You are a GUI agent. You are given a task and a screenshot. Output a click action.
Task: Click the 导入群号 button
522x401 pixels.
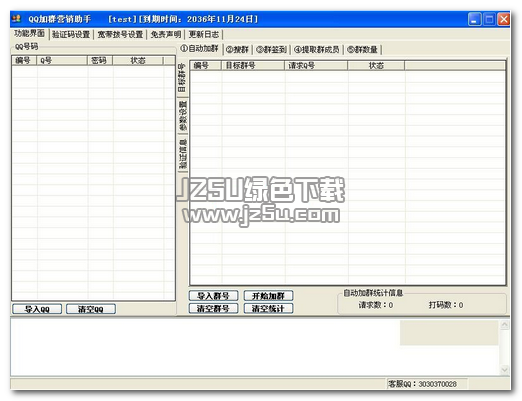(x=213, y=296)
